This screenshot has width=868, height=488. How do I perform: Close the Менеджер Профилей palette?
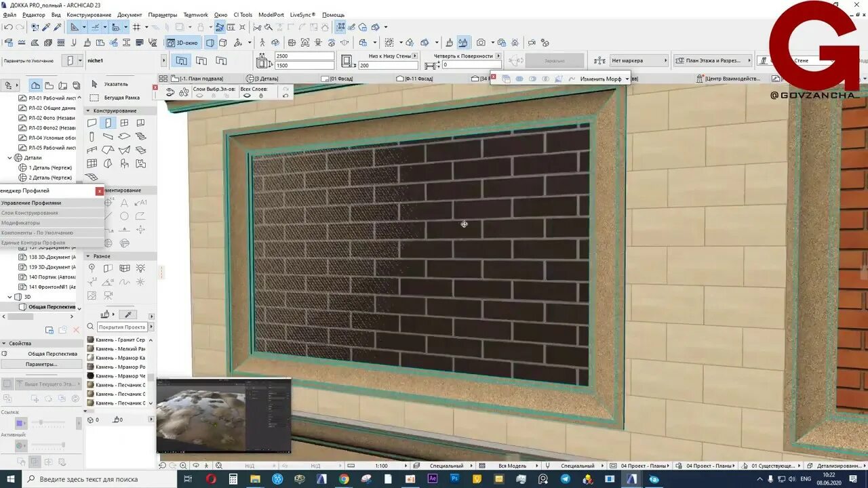[100, 191]
